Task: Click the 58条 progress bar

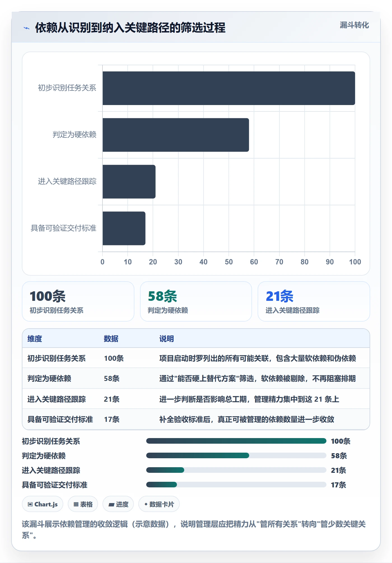Action: [x=236, y=455]
